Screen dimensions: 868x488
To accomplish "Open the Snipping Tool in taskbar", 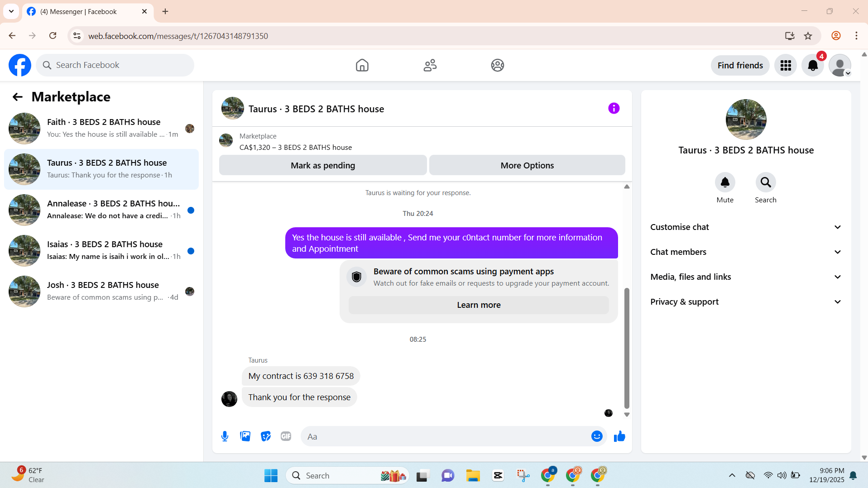I will click(523, 475).
